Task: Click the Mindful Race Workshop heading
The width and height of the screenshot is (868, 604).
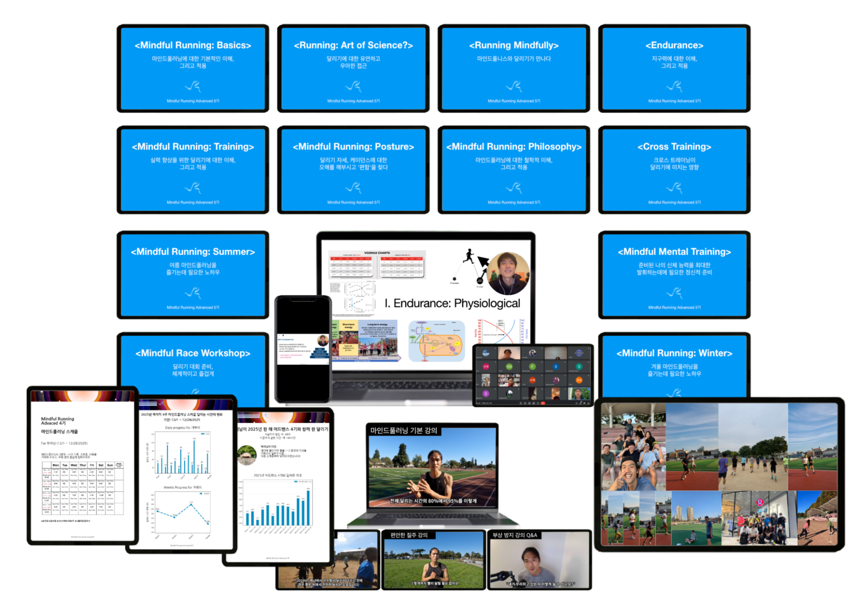Action: click(x=193, y=353)
